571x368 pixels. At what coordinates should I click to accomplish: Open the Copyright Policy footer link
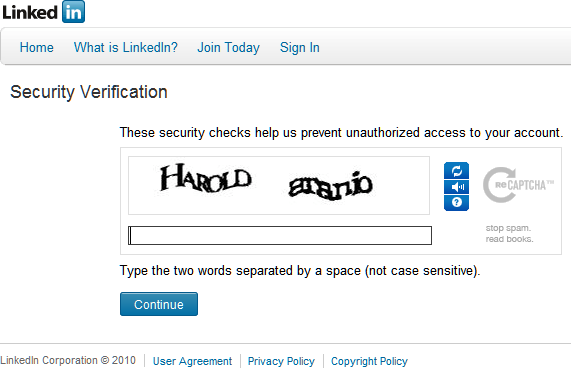pos(369,361)
